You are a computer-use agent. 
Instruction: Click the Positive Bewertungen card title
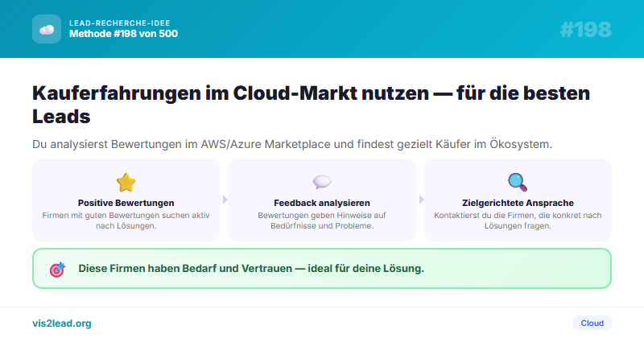[126, 203]
